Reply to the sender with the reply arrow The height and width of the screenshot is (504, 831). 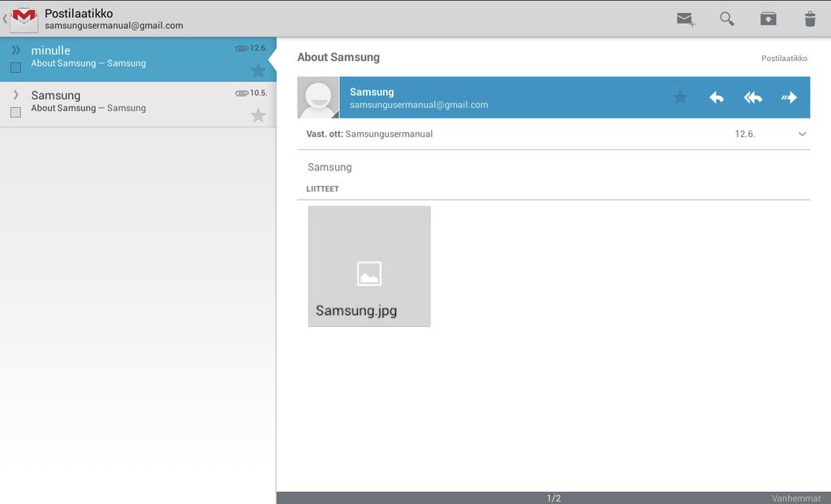coord(717,97)
